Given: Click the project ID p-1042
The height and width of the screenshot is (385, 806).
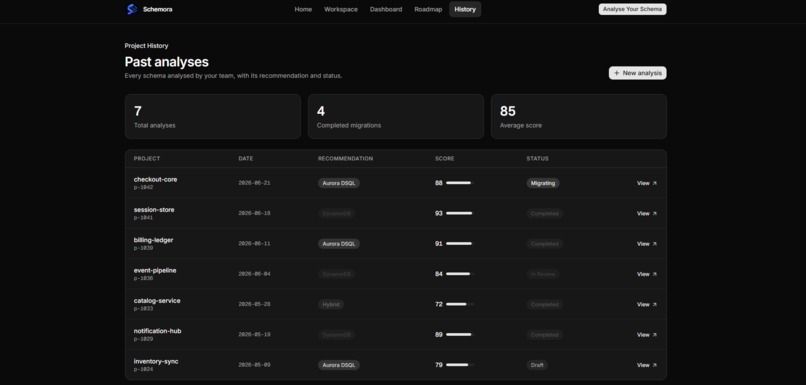Looking at the screenshot, I should pos(143,188).
